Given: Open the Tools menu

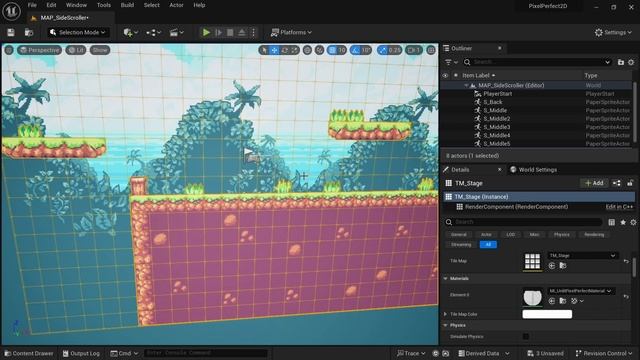Looking at the screenshot, I should (x=104, y=5).
